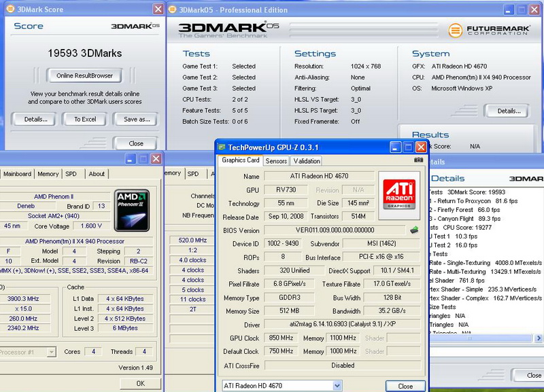Open the SPD tab in front CPU-Z window
Image resolution: width=544 pixels, height=392 pixels.
(71, 174)
